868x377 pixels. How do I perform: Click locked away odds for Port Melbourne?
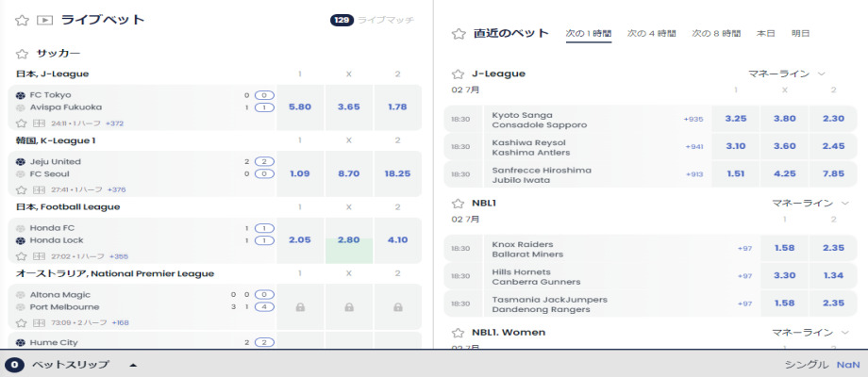tap(397, 307)
